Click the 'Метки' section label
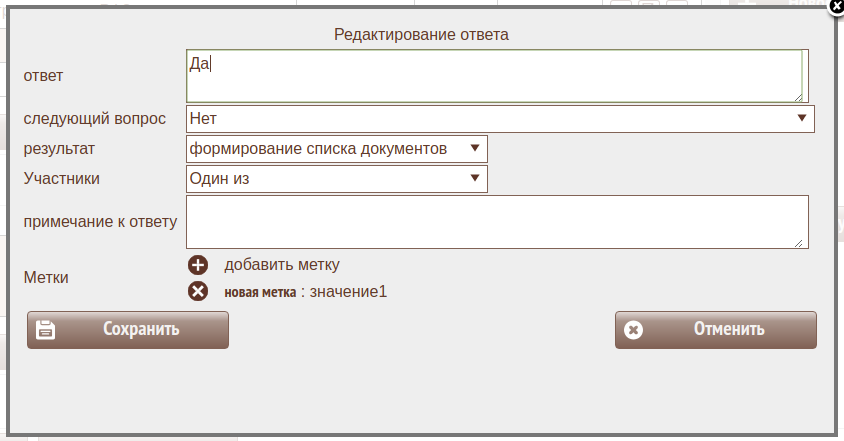844x441 pixels. click(46, 277)
